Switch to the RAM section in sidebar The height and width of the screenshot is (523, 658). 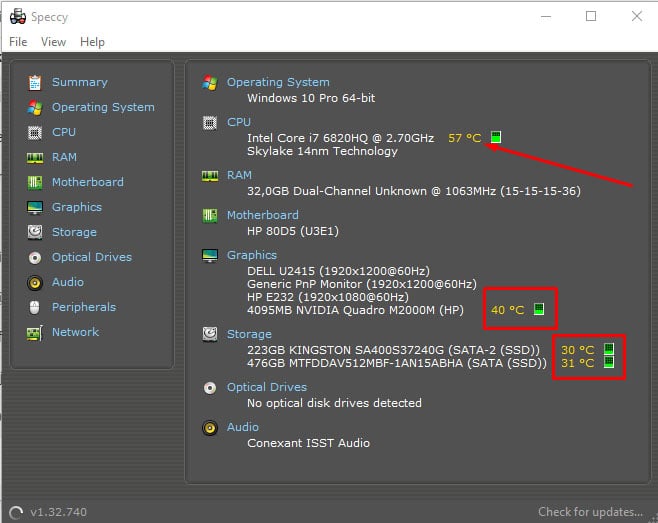(64, 157)
